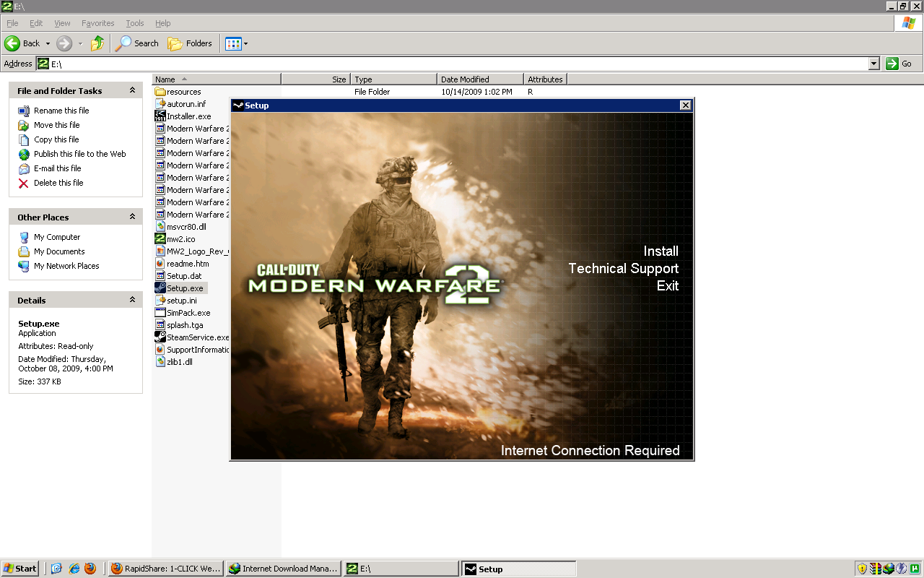Click Exit in the Setup window
Viewport: 924px width, 578px height.
668,286
